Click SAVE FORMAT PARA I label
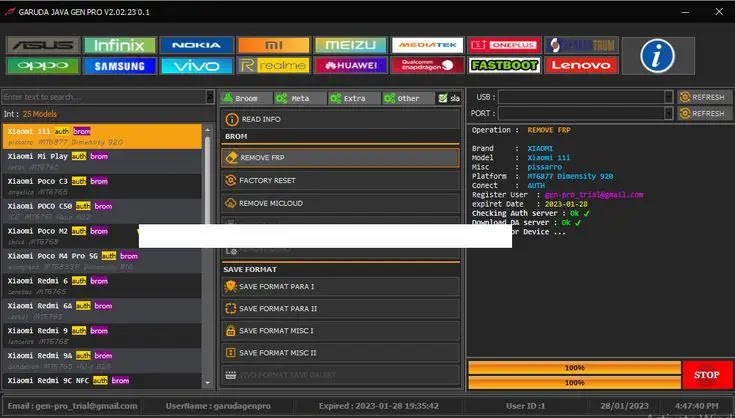 277,286
